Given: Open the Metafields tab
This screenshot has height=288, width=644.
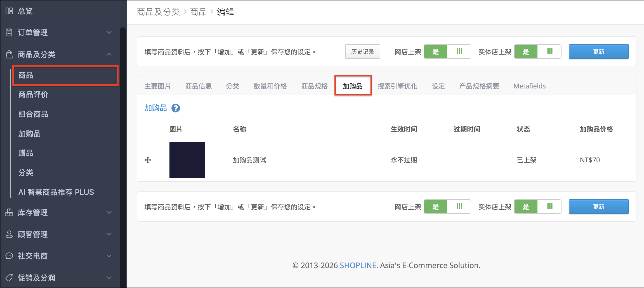Looking at the screenshot, I should click(x=530, y=86).
